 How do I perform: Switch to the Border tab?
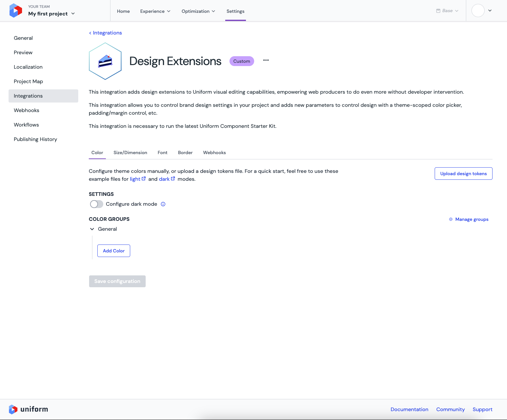click(185, 152)
